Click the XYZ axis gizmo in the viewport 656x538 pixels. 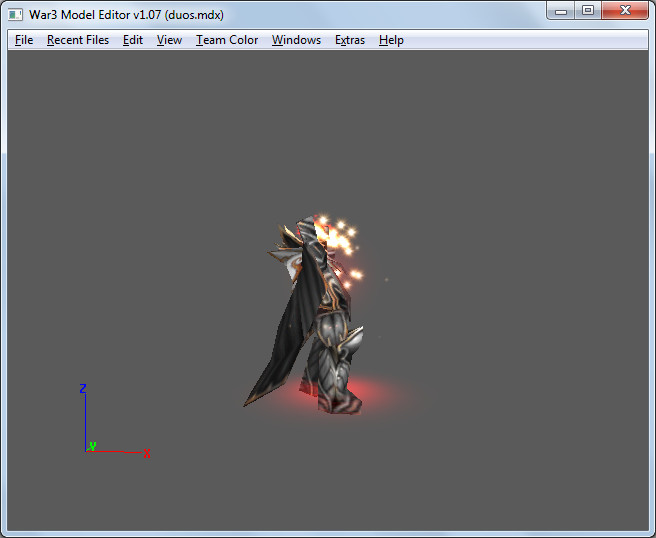coord(114,420)
